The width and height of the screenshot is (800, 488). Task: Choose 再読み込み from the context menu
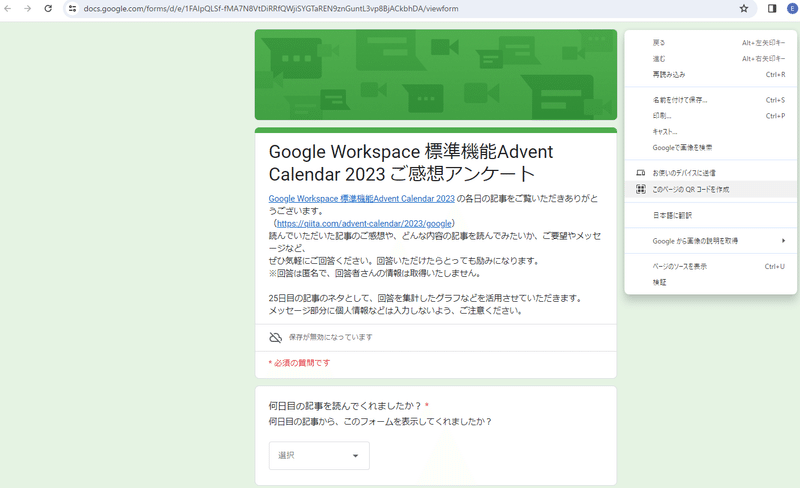click(711, 75)
